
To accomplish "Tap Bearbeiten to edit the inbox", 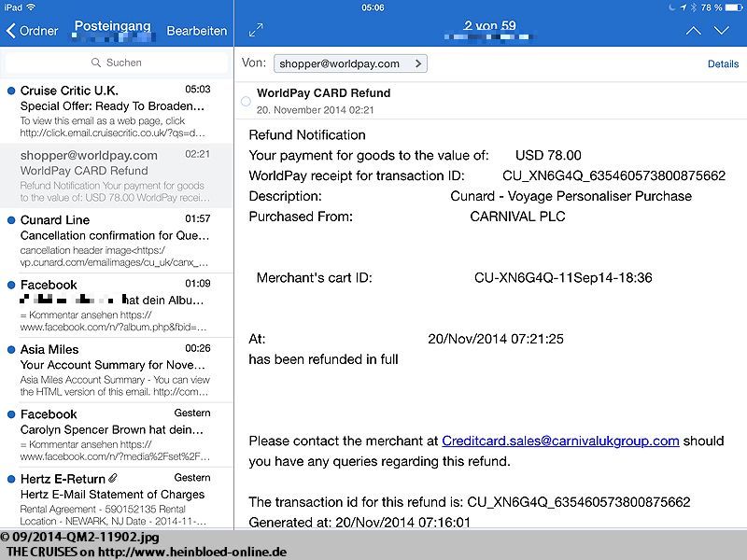I will click(197, 31).
